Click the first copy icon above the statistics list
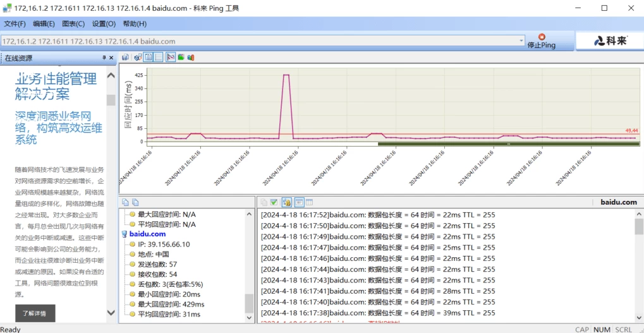Viewport: 644px width, 333px height. 125,202
